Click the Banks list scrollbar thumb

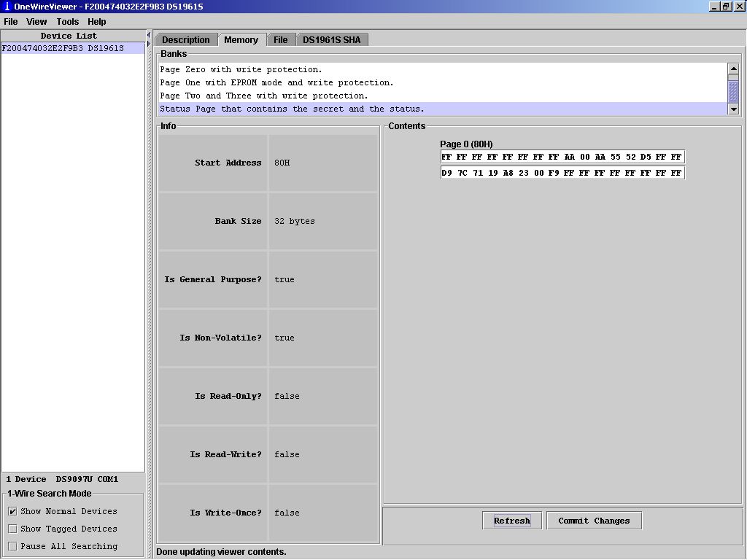pyautogui.click(x=733, y=90)
